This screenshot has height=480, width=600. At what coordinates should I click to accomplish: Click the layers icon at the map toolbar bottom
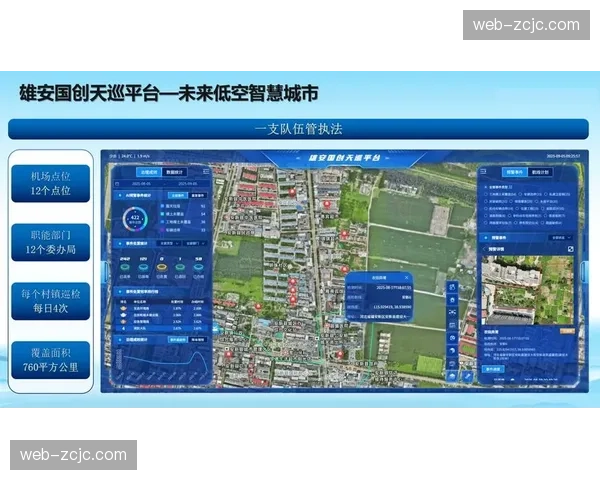click(x=452, y=377)
